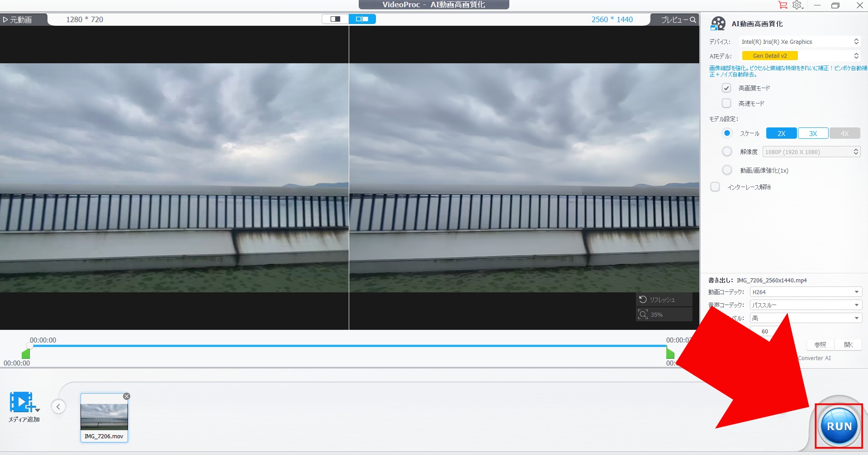The width and height of the screenshot is (868, 455).
Task: Click the リフレッシュ refresh icon
Action: tap(643, 300)
